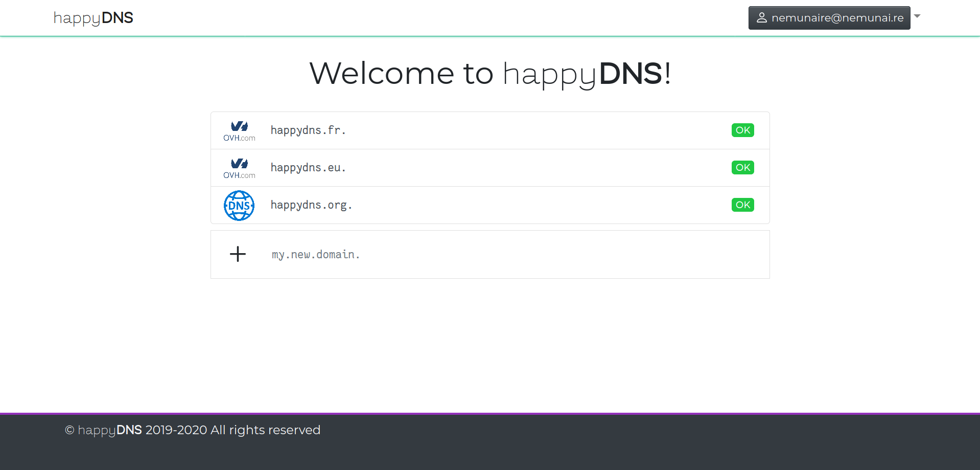Click the OVH.com icon for happydns.eu
Screen dimensions: 980x470
click(239, 168)
